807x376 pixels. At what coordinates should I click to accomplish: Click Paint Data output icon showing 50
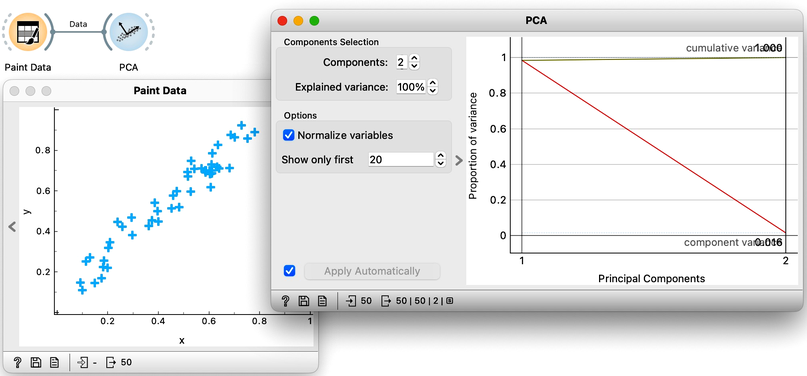(x=111, y=363)
